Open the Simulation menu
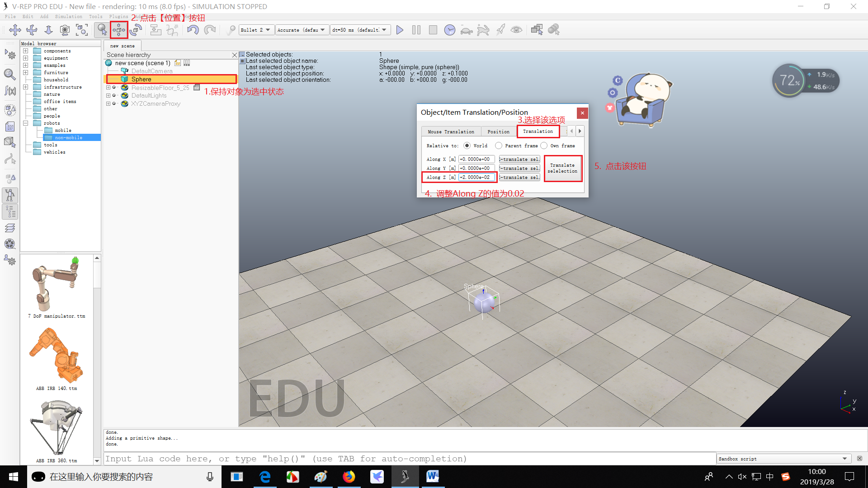868x488 pixels. point(68,16)
